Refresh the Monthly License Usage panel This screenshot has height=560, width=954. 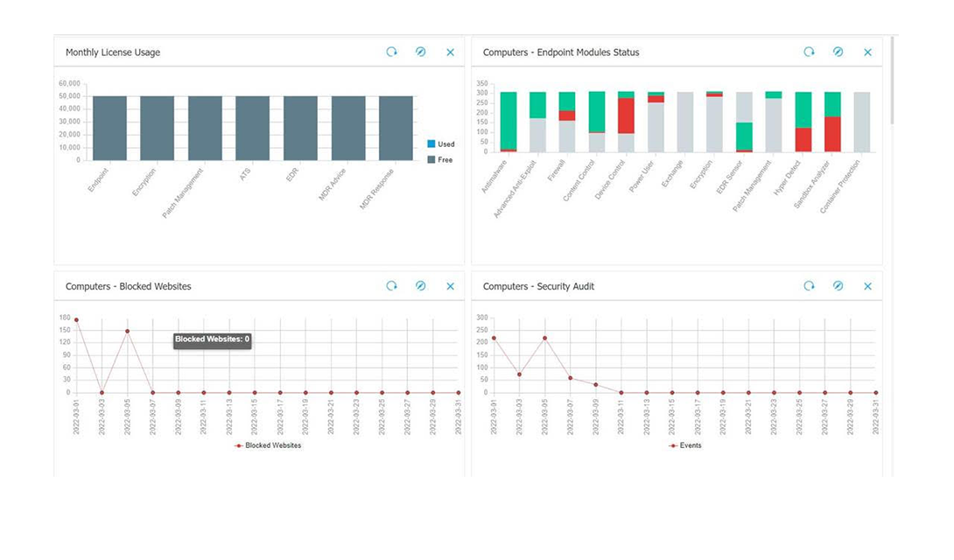pyautogui.click(x=392, y=52)
